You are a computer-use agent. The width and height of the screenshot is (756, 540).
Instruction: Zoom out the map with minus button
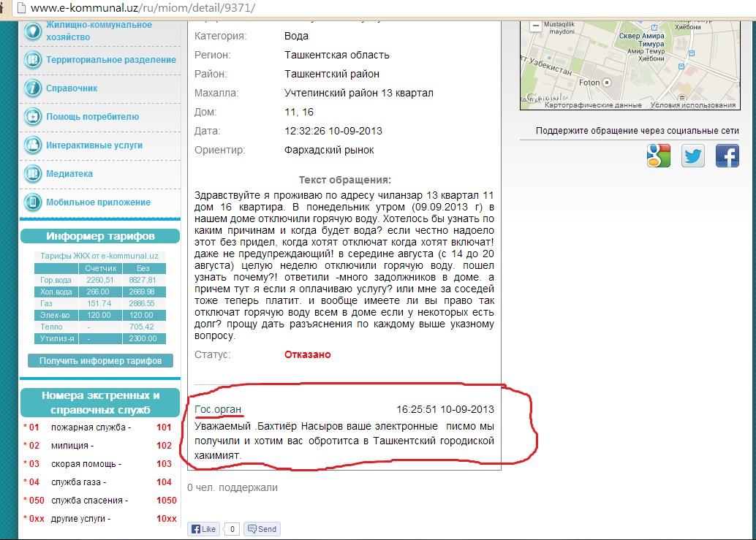click(x=536, y=26)
